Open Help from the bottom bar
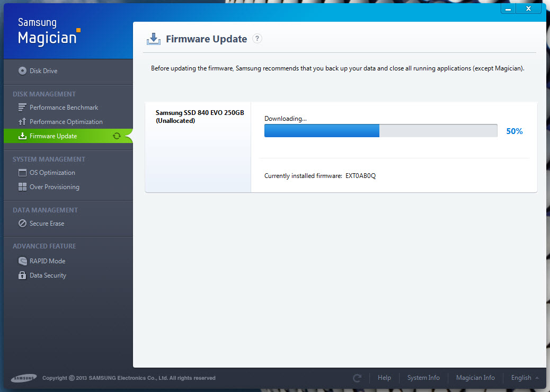Image resolution: width=550 pixels, height=392 pixels. pyautogui.click(x=384, y=378)
